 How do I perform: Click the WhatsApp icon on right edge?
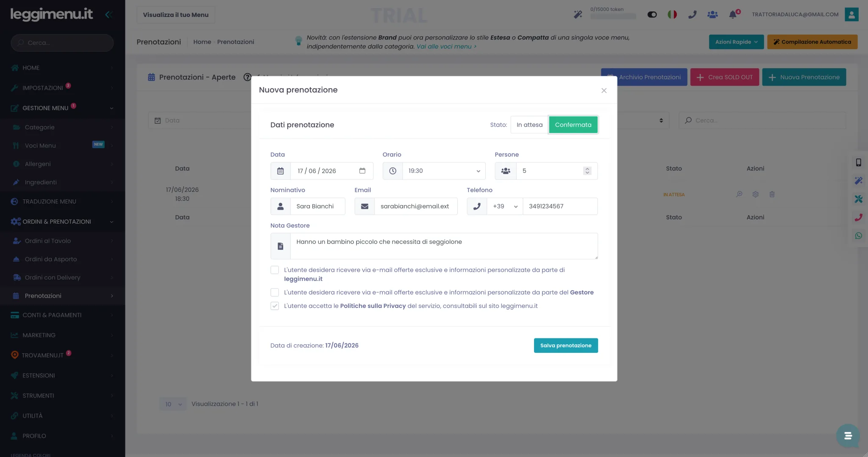point(858,236)
